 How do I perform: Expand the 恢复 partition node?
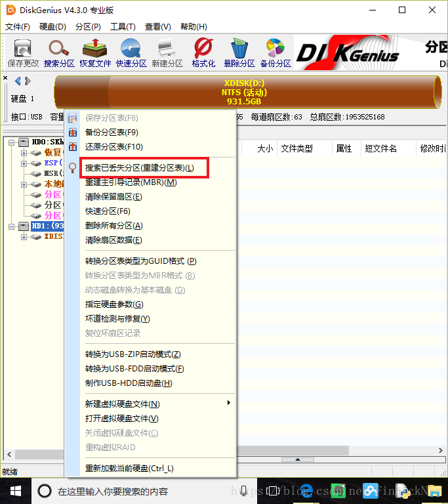click(x=24, y=153)
